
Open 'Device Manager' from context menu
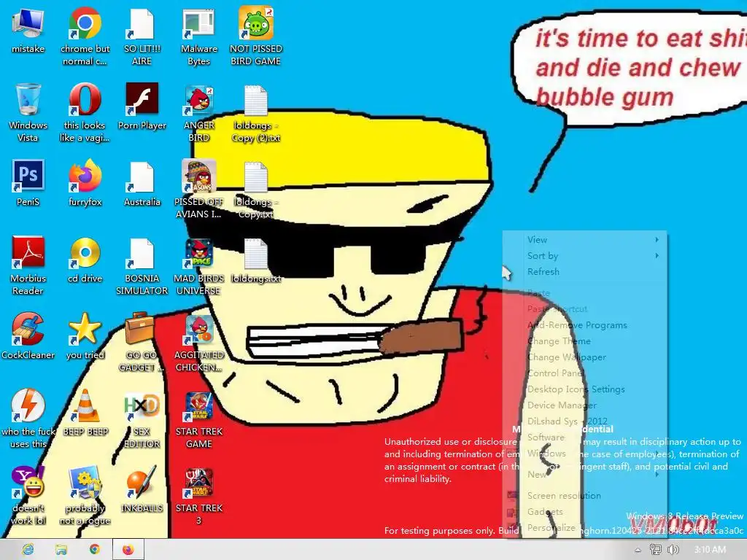[562, 405]
